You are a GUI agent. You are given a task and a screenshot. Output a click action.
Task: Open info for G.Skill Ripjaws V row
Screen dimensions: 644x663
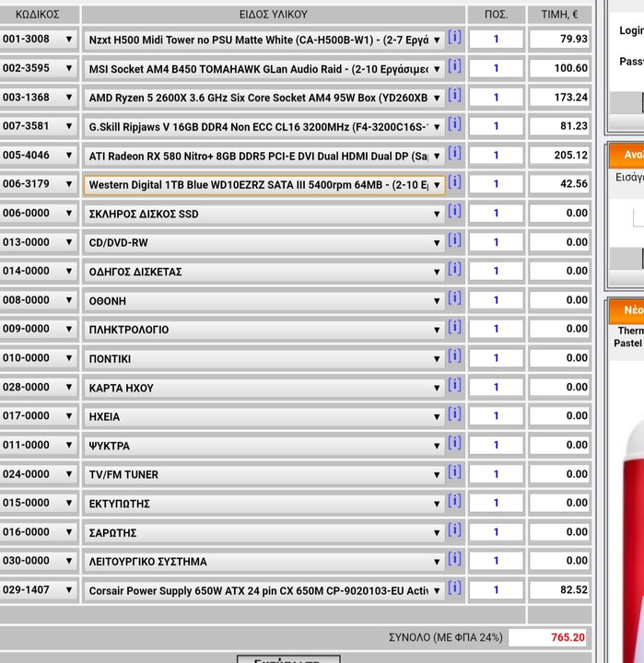coord(454,124)
